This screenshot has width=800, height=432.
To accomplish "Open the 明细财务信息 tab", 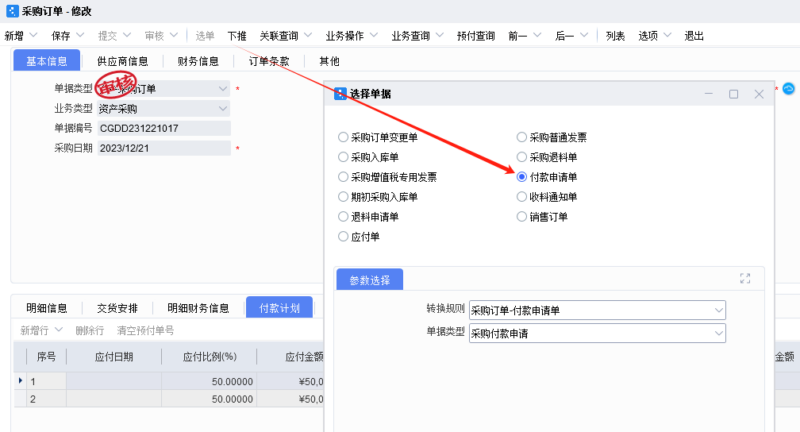I will click(x=198, y=308).
